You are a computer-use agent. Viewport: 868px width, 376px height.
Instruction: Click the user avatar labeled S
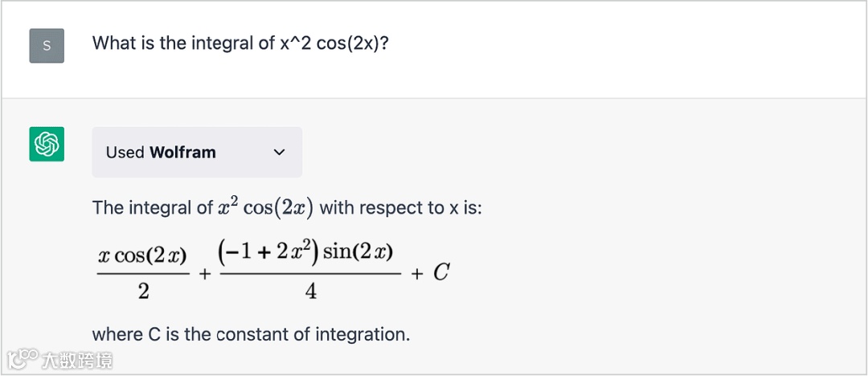(x=47, y=46)
